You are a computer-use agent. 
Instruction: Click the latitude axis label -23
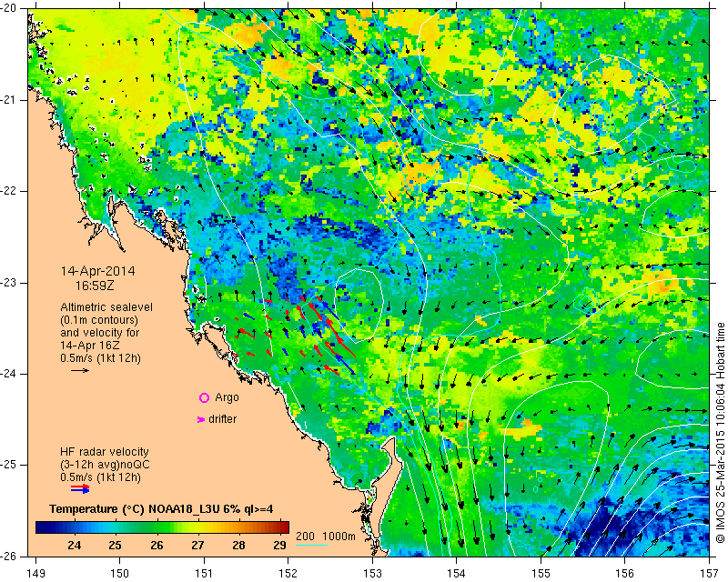click(9, 283)
